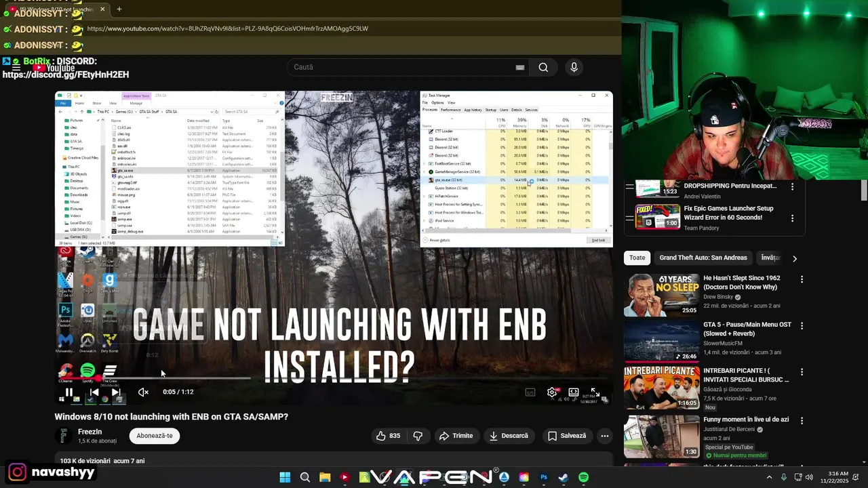
Task: Click the tray microphone icon
Action: [x=784, y=477]
